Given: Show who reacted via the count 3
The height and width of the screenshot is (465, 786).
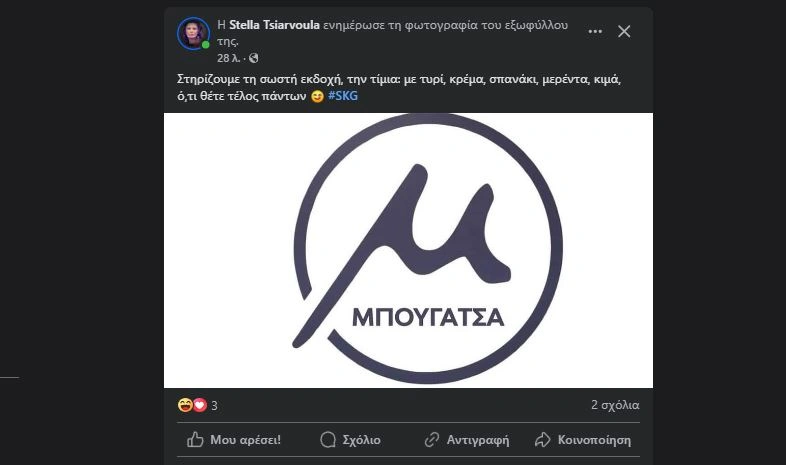Looking at the screenshot, I should [x=215, y=406].
